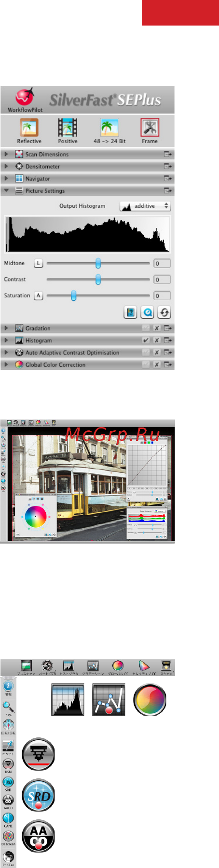Click the Saturation slider handle
The width and height of the screenshot is (219, 868).
(x=73, y=296)
